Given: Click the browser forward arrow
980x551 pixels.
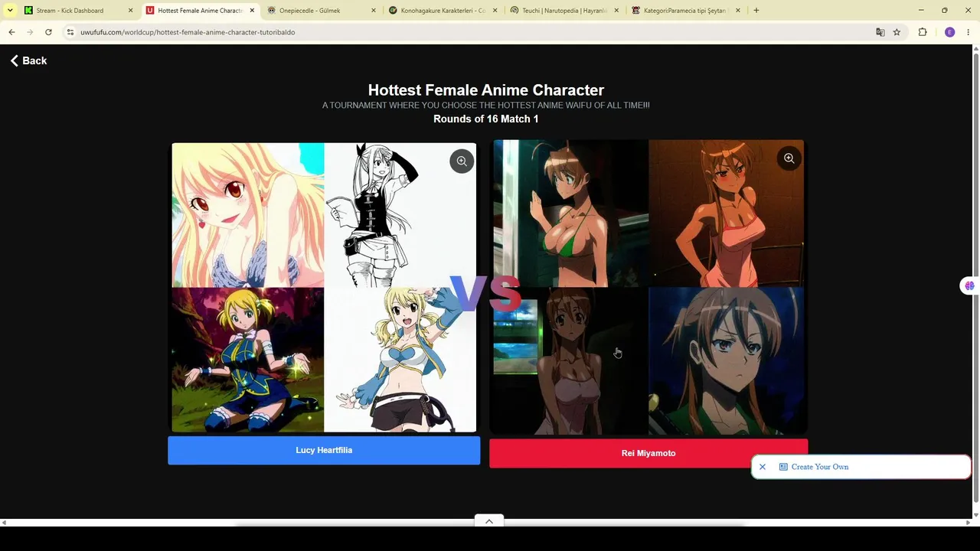Looking at the screenshot, I should [x=30, y=32].
